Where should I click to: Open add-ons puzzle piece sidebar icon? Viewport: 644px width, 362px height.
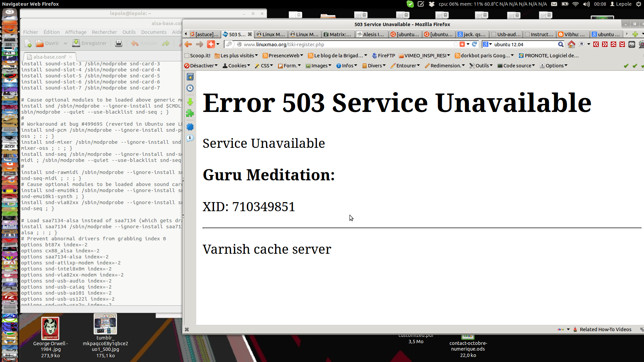pos(190,113)
